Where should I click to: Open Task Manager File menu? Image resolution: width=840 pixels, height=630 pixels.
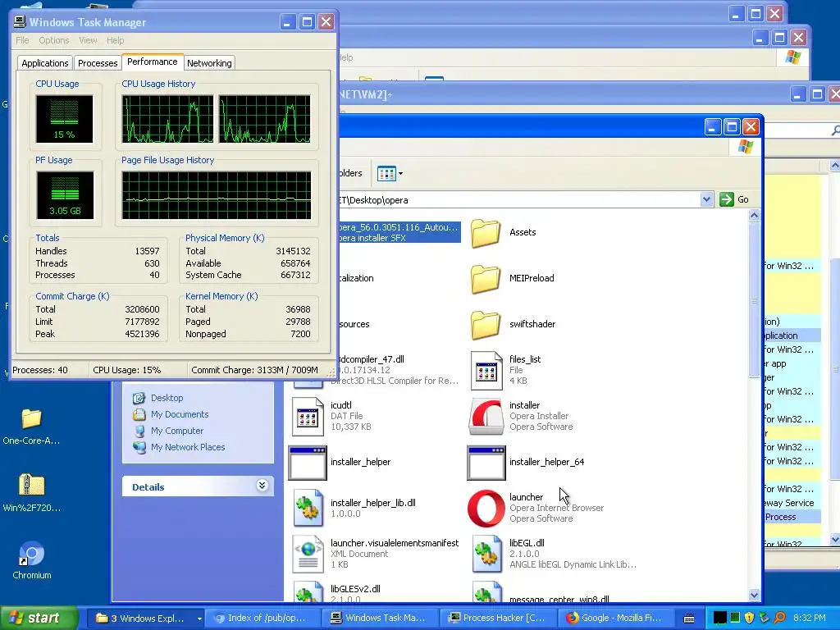[22, 40]
